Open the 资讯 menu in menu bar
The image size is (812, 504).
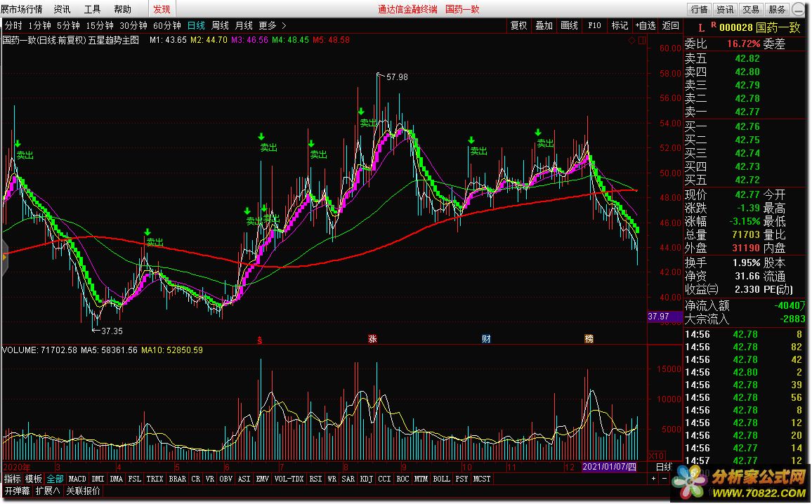(x=62, y=9)
